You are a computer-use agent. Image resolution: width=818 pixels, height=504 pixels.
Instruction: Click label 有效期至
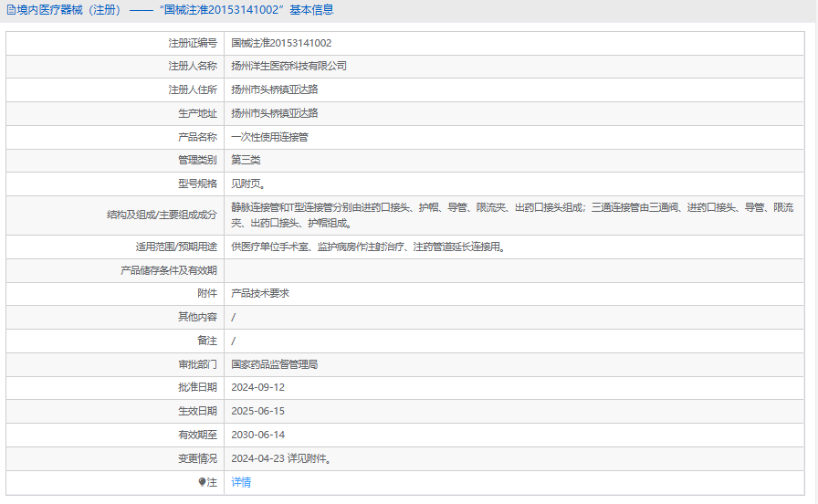[197, 435]
